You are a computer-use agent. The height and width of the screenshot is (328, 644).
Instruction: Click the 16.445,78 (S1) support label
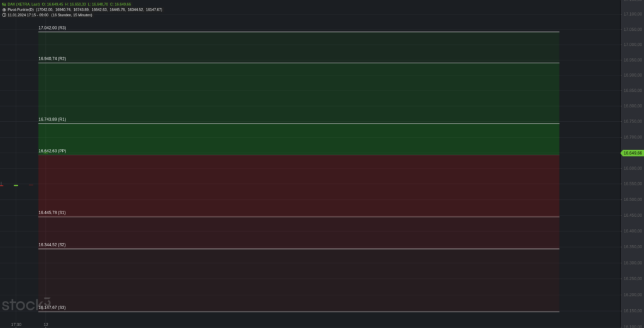(52, 212)
